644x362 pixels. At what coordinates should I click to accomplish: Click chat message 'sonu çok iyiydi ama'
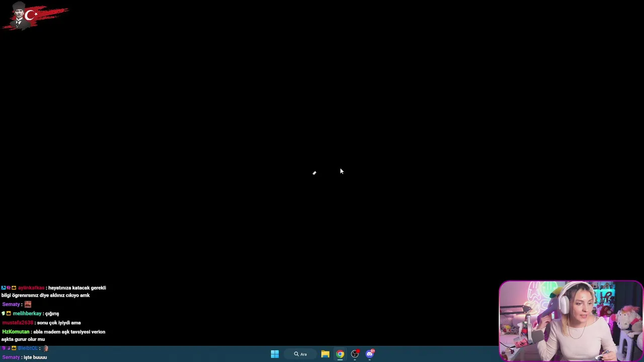pyautogui.click(x=59, y=323)
